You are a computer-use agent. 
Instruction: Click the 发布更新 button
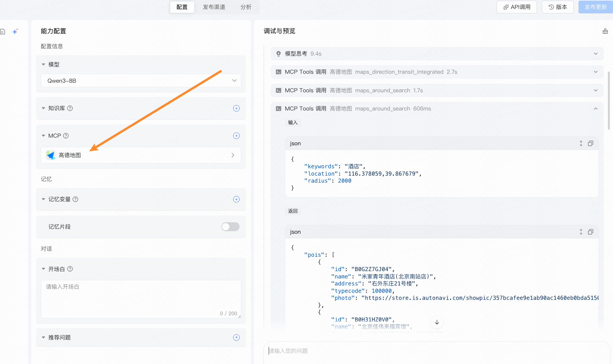tap(596, 7)
